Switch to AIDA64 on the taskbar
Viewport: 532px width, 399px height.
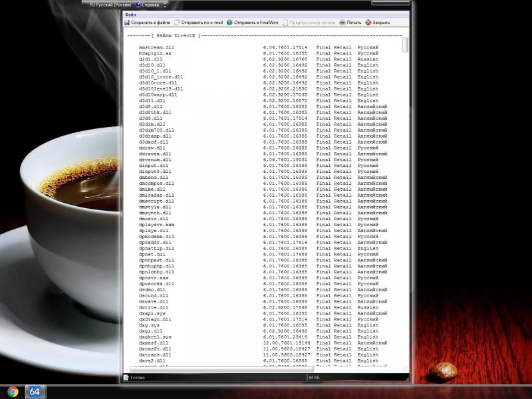tap(35, 392)
